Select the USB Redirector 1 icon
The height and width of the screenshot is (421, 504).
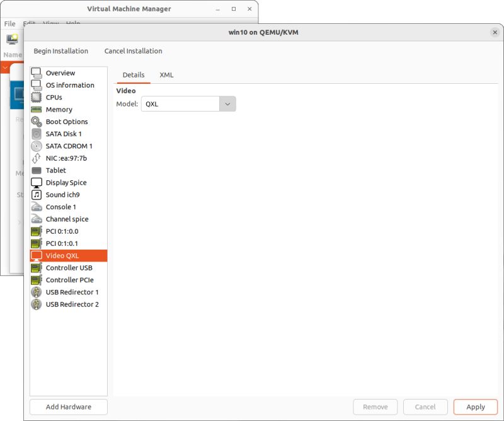pos(37,292)
